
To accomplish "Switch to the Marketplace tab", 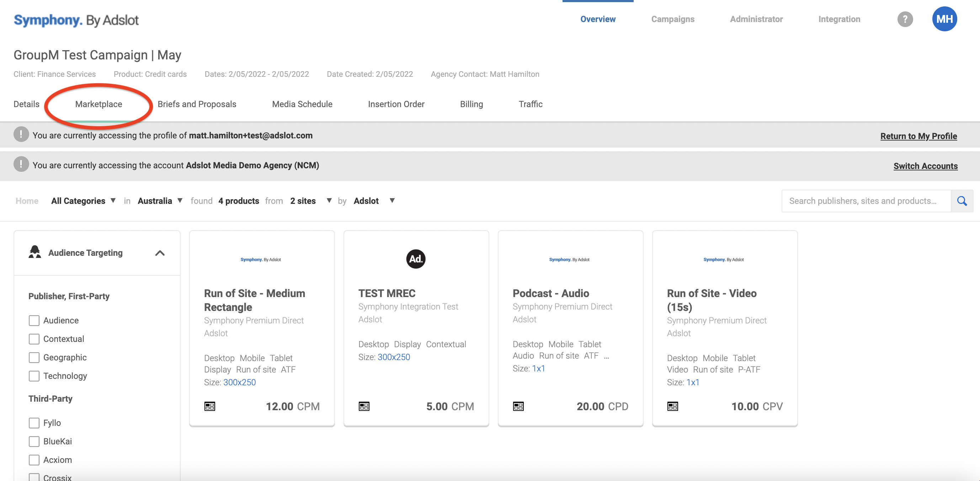I will click(x=98, y=104).
